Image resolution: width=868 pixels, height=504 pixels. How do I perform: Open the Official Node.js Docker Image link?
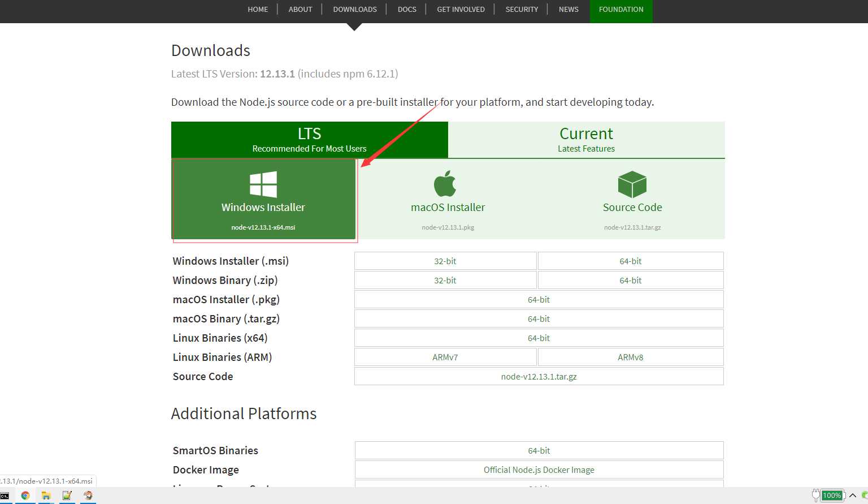click(x=539, y=469)
